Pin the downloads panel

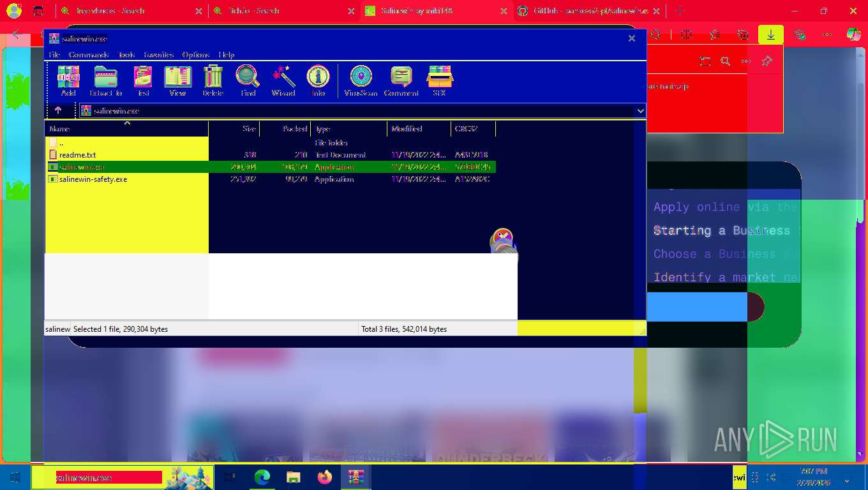pyautogui.click(x=767, y=61)
